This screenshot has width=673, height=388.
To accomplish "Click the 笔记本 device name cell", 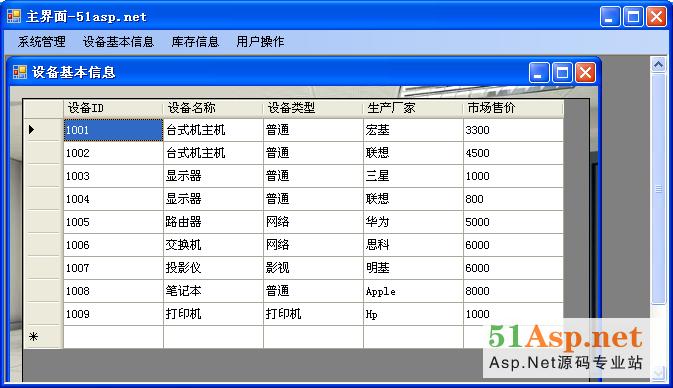I will (x=213, y=291).
